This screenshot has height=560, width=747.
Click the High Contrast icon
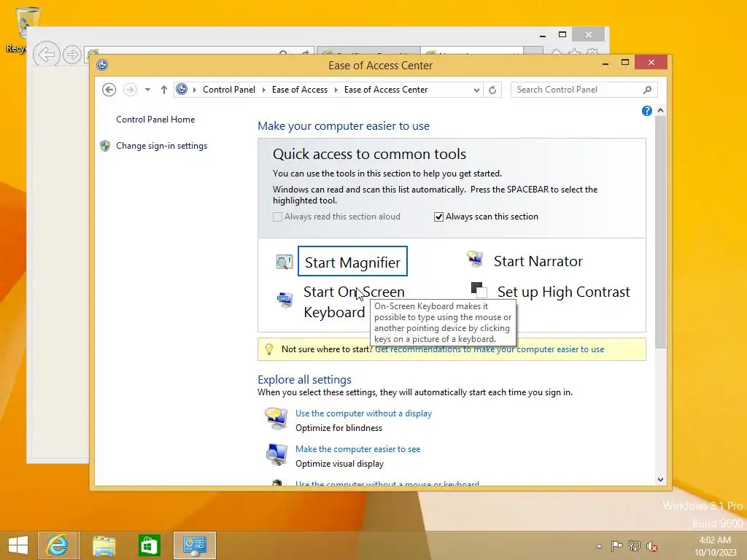(x=479, y=290)
